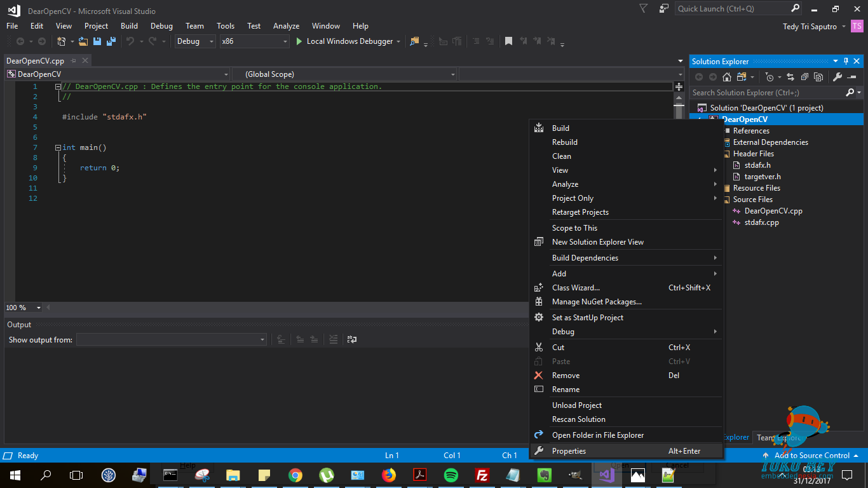
Task: Open Firefox from the taskbar
Action: tap(388, 475)
